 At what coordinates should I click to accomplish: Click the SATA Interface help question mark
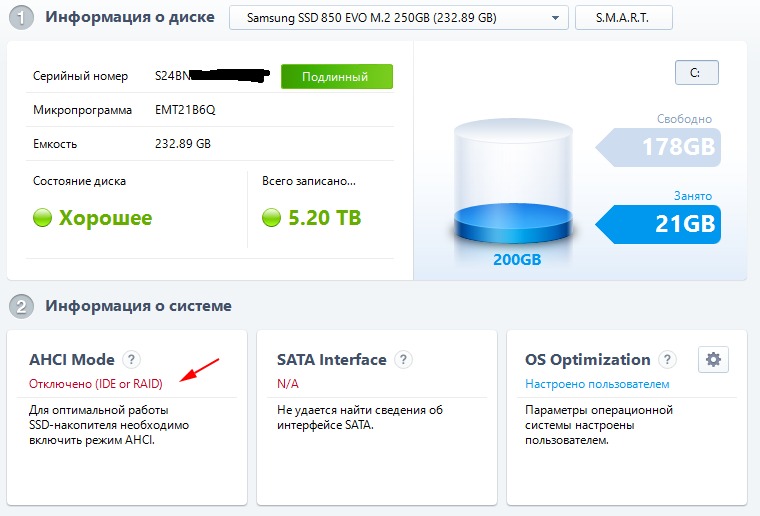click(x=403, y=360)
